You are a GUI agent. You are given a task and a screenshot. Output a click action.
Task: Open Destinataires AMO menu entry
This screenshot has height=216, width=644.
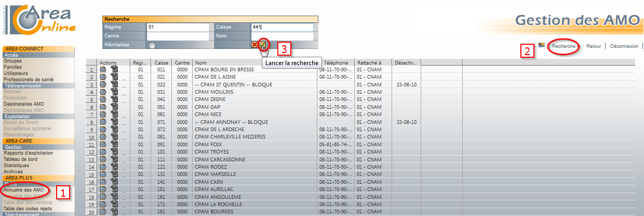pos(24,104)
